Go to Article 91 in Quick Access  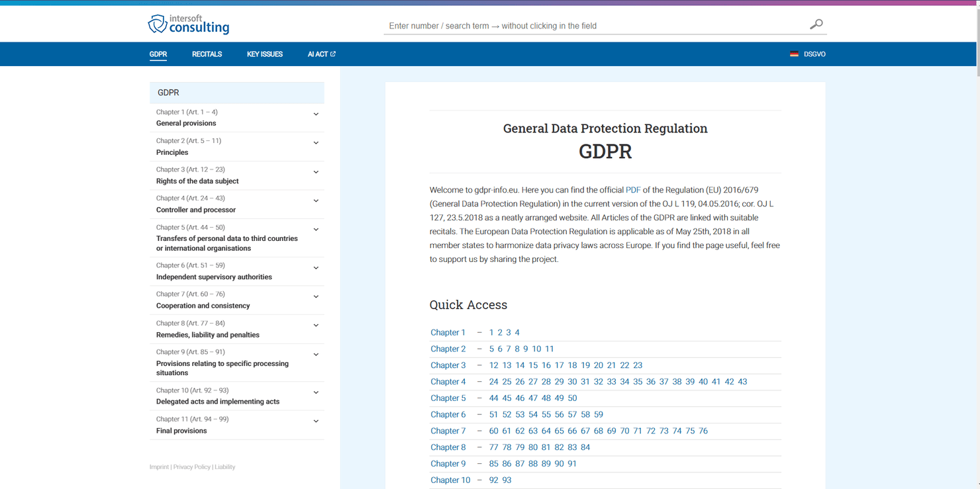[572, 464]
